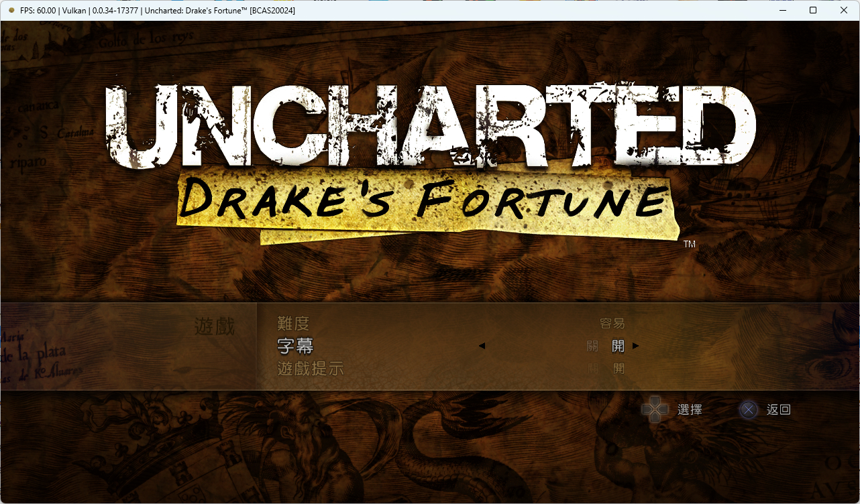The image size is (860, 504).
Task: Click the RPCS3 app icon in title bar
Action: pos(11,10)
